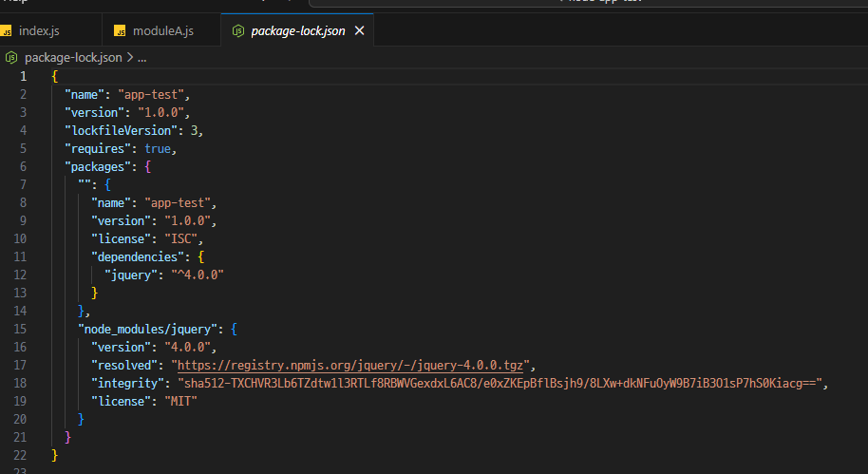This screenshot has height=474, width=868.
Task: Click the "app-test" value on line 2
Action: (151, 95)
